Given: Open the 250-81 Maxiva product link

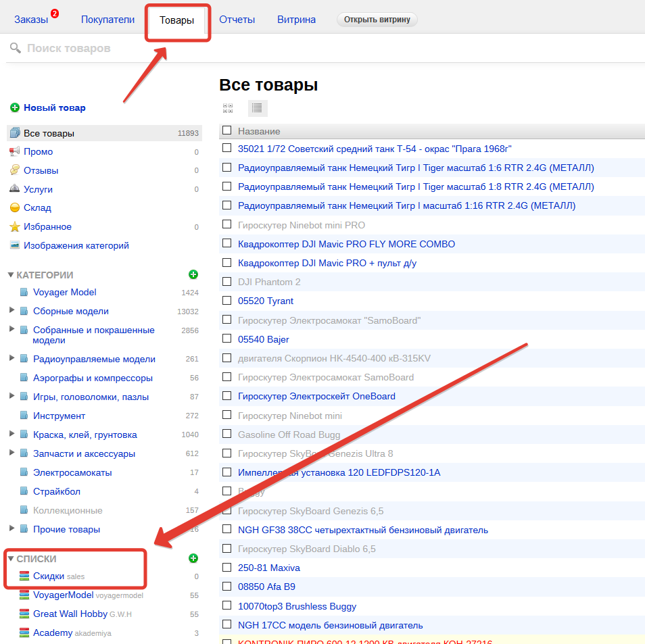Looking at the screenshot, I should pos(269,568).
